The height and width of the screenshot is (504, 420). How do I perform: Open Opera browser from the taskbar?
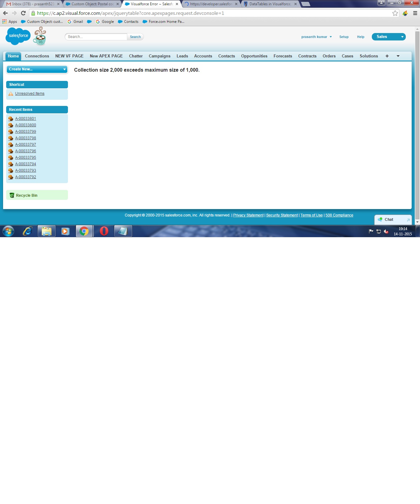pyautogui.click(x=104, y=231)
